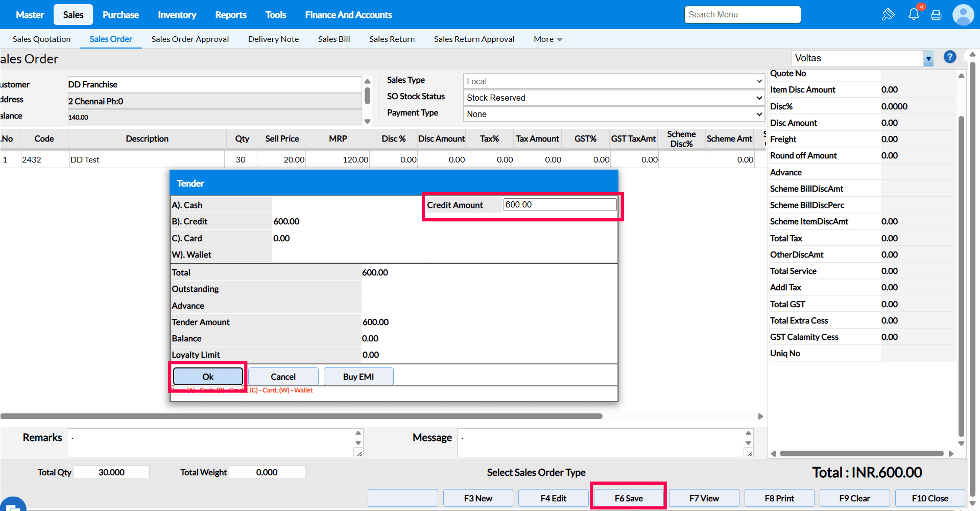Click the pin icon in the top bar
Image resolution: width=980 pixels, height=511 pixels.
tap(888, 14)
